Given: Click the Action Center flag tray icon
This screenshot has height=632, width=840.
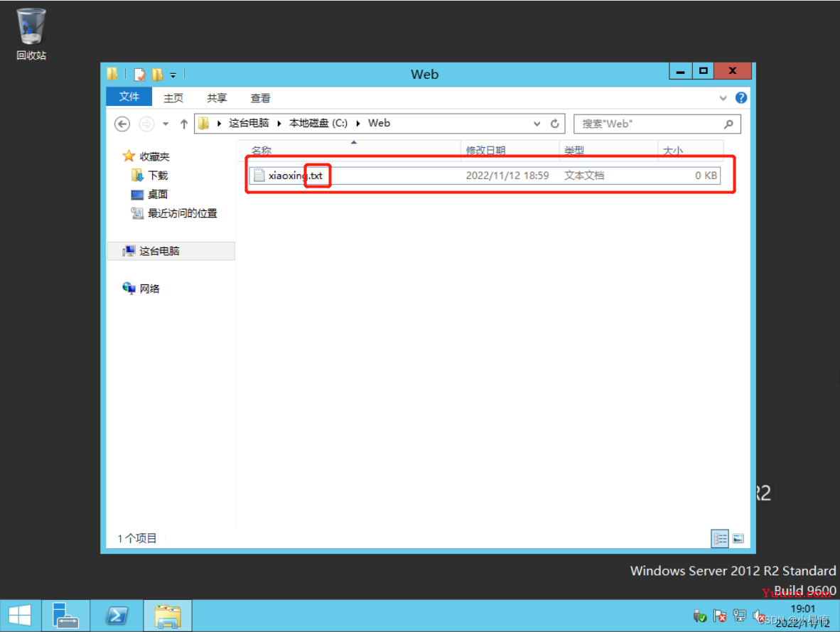Looking at the screenshot, I should click(720, 616).
